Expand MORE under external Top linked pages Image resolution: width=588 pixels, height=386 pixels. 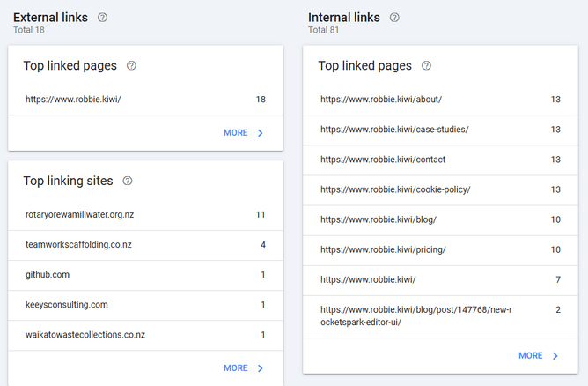(x=243, y=133)
